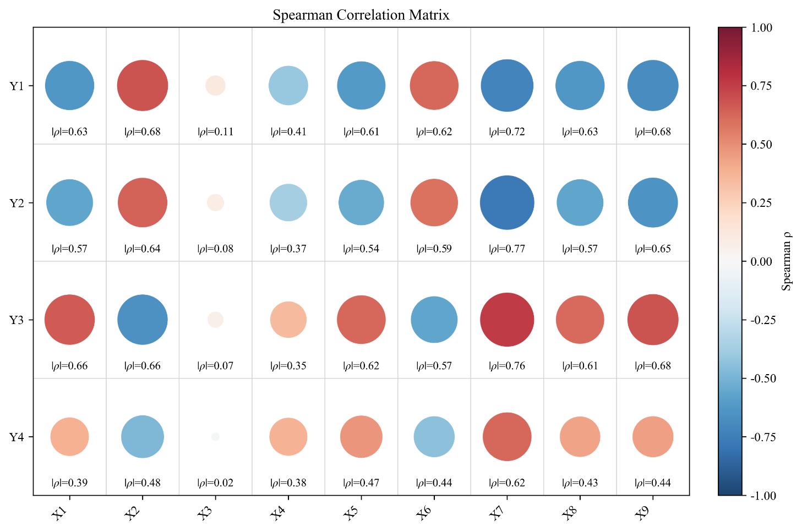Select the Y3 and X7 dark red circle

[507, 320]
